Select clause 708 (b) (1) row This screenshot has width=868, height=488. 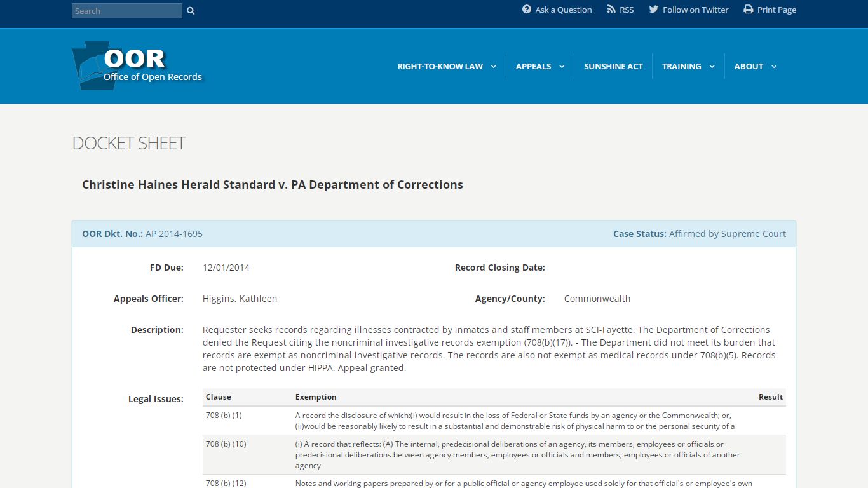(494, 421)
